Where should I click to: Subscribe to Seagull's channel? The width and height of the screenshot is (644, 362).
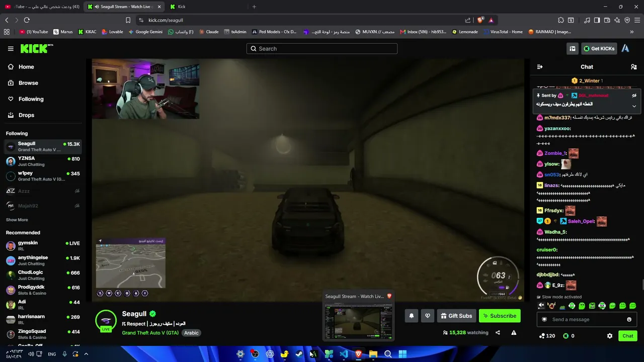[x=500, y=316]
